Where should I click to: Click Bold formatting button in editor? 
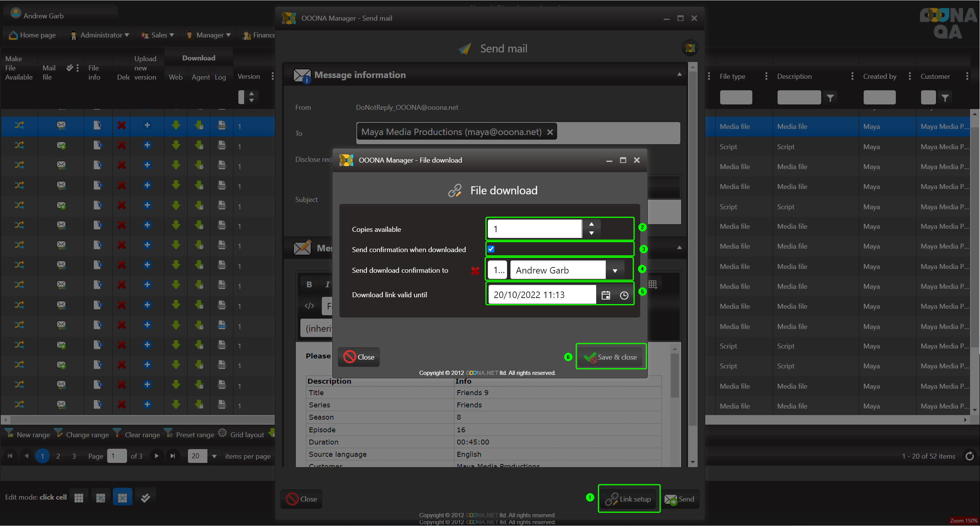pyautogui.click(x=309, y=284)
